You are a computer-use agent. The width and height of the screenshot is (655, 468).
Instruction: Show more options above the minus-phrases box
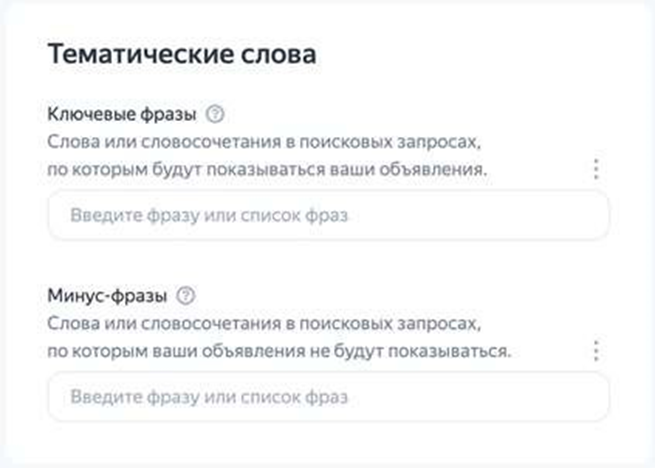pyautogui.click(x=597, y=351)
